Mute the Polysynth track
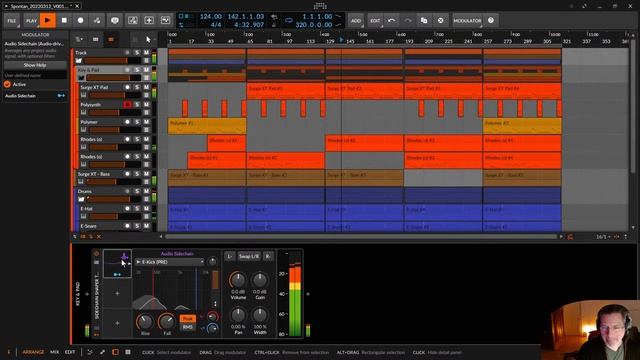 pos(146,104)
